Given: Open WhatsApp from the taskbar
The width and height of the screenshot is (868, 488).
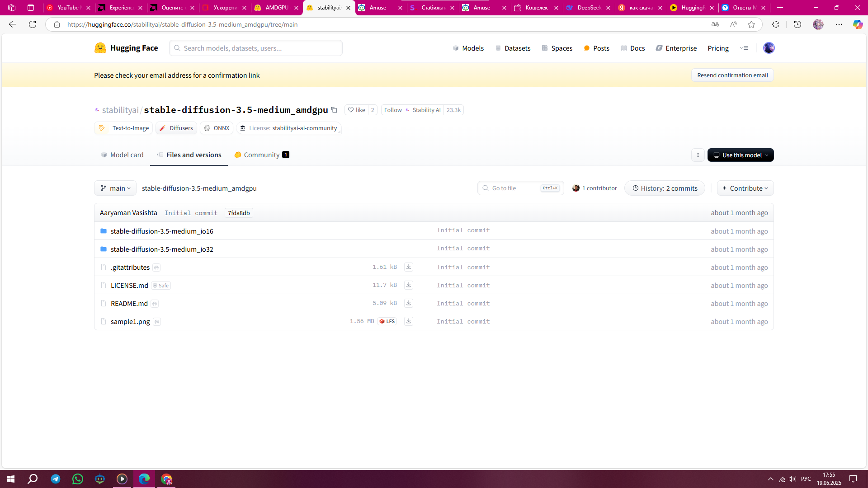Looking at the screenshot, I should (x=78, y=479).
